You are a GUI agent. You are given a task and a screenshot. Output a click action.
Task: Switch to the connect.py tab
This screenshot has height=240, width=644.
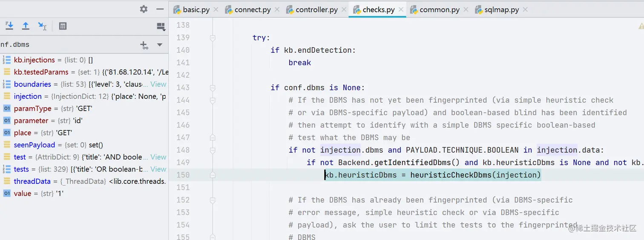(253, 9)
